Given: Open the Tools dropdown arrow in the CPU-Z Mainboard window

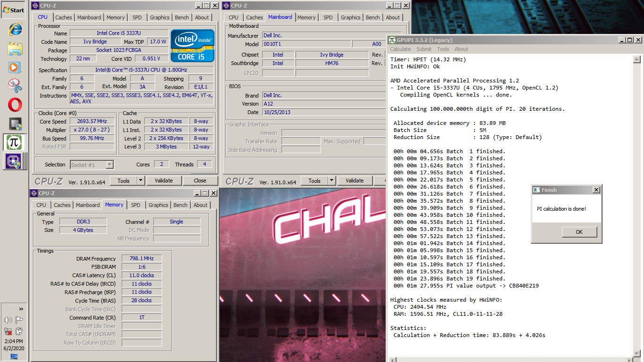Looking at the screenshot, I should point(331,181).
